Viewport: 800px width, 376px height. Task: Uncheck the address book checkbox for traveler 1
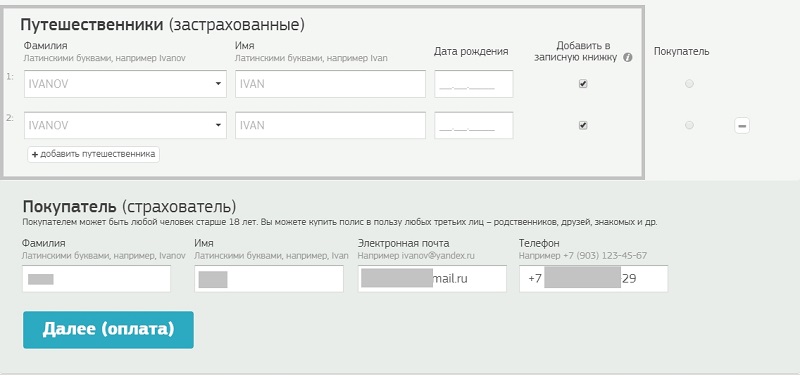(583, 84)
